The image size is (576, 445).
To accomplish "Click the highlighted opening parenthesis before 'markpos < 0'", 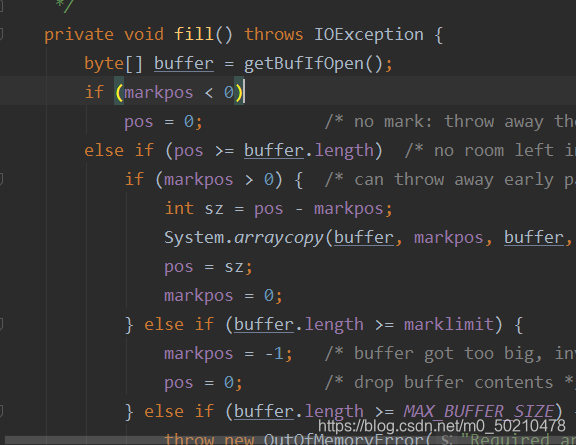I will (x=119, y=92).
